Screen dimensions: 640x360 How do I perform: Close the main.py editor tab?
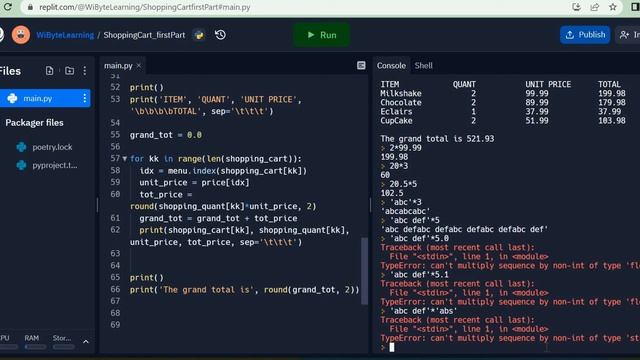click(x=139, y=65)
